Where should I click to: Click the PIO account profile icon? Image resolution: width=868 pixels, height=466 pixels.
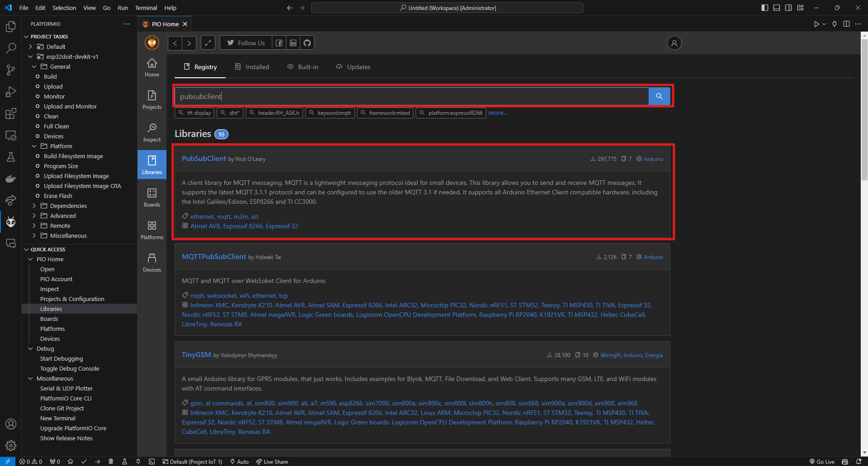tap(674, 43)
